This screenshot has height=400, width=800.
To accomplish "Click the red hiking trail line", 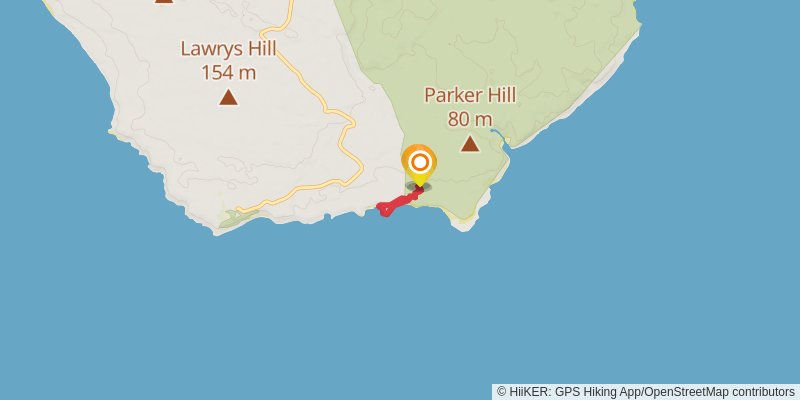I will pos(401,201).
